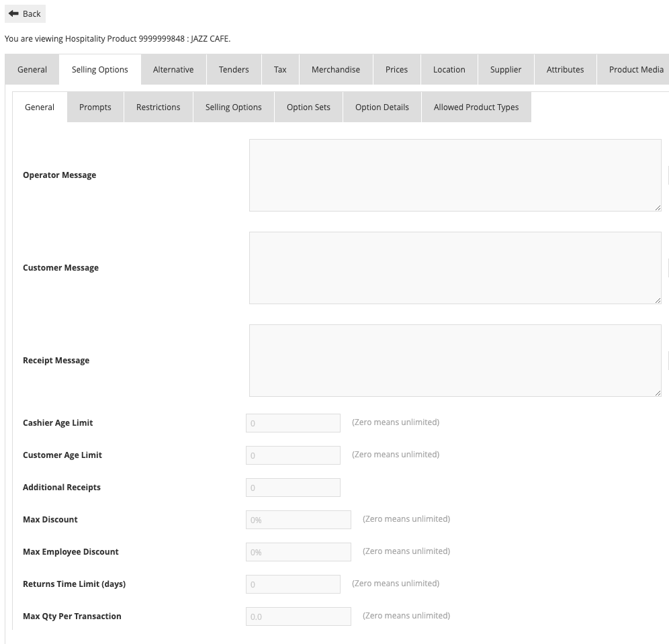Click the 'Max Qty Per Transaction' label
The image size is (669, 644).
(72, 616)
